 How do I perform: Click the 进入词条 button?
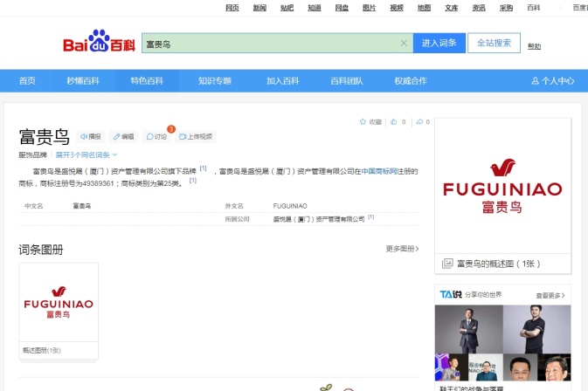(x=439, y=43)
